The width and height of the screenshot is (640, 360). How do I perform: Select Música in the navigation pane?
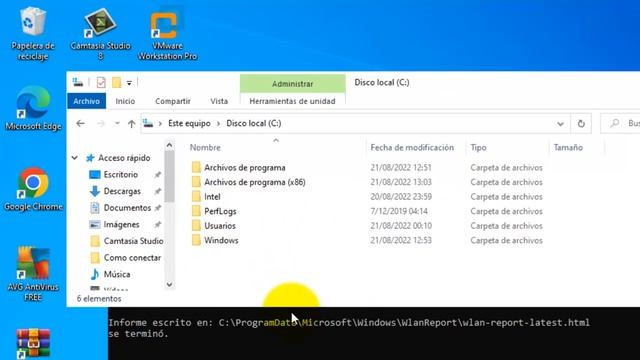(x=117, y=274)
